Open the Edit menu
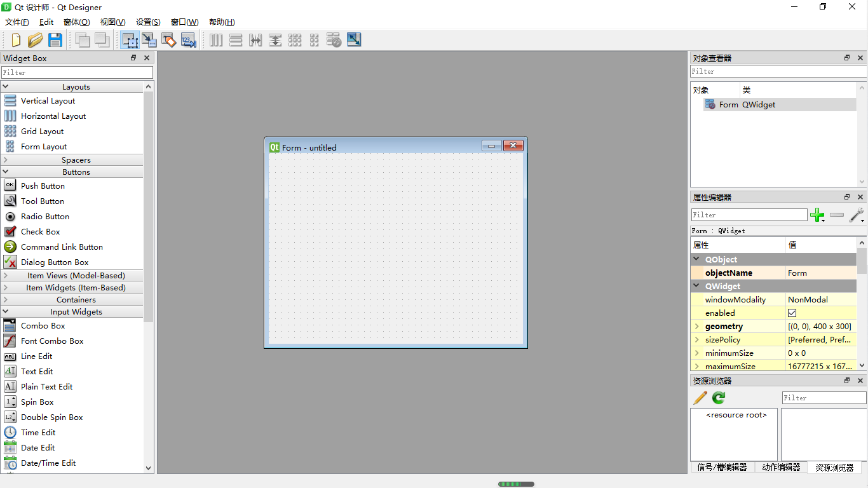The image size is (868, 488). point(46,22)
